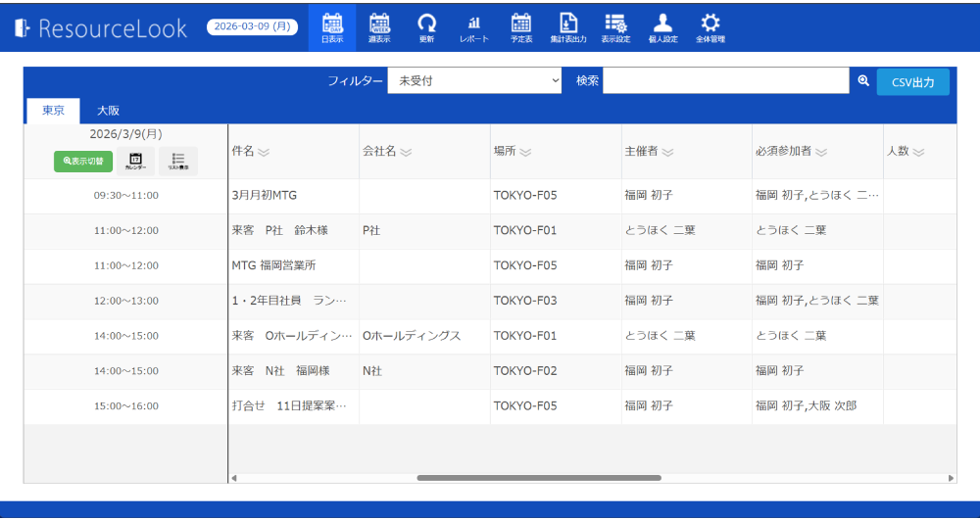The image size is (980, 520).
Task: Open 全体管理 administration gear icon
Action: coord(710,27)
